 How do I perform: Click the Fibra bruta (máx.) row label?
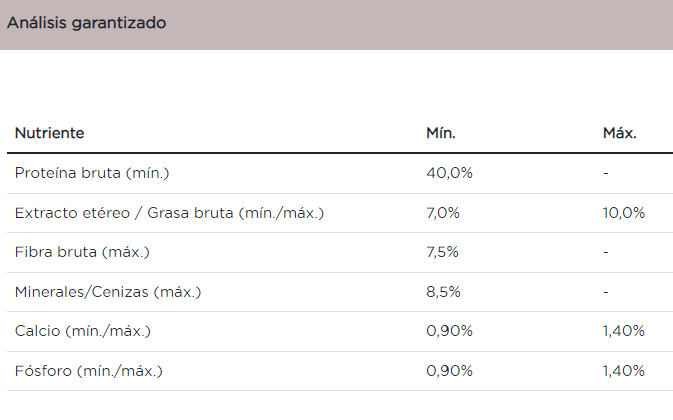[x=82, y=252]
